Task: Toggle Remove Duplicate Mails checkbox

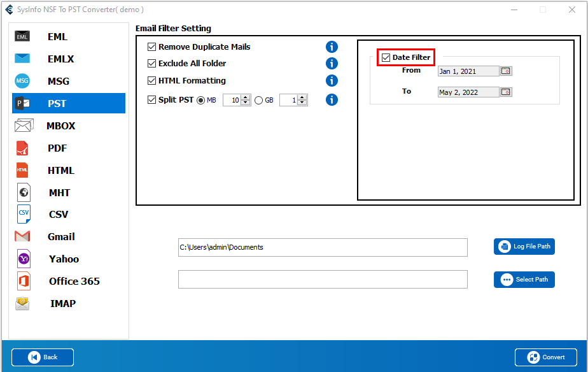Action: tap(151, 47)
